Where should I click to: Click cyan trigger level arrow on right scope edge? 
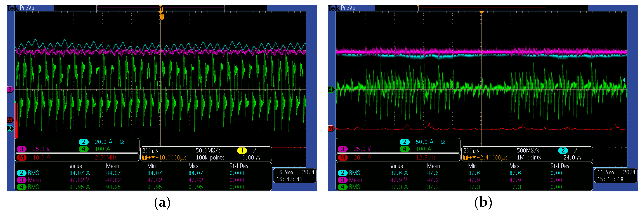click(624, 80)
